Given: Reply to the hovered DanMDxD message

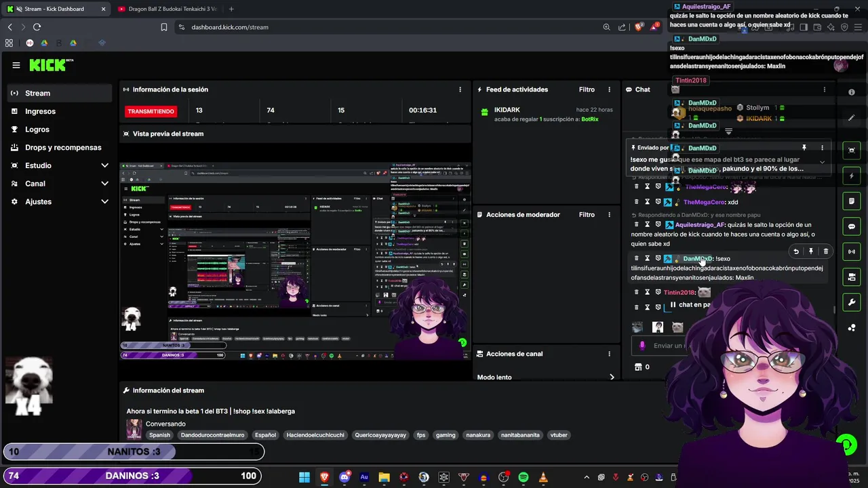Looking at the screenshot, I should pos(796,251).
